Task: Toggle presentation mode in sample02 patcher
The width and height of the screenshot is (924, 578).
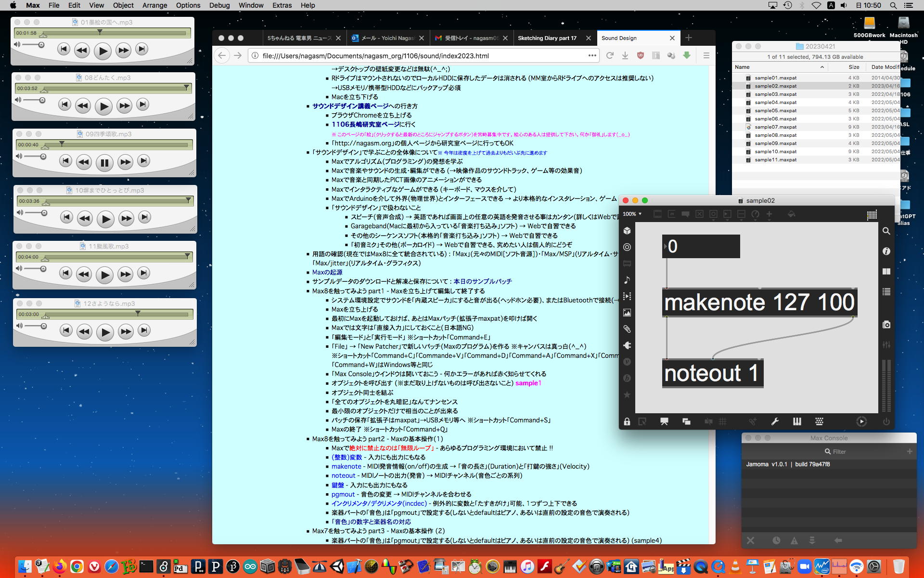Action: [664, 422]
